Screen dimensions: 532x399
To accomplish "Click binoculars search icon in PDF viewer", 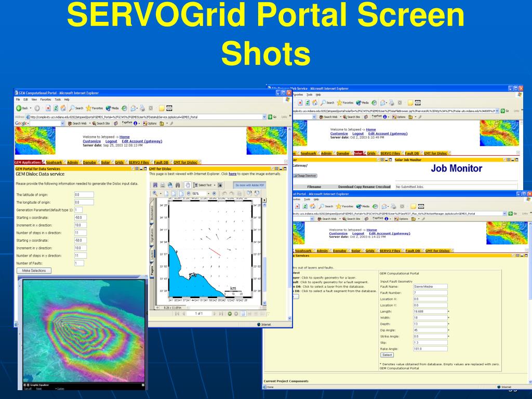I will 178,185.
